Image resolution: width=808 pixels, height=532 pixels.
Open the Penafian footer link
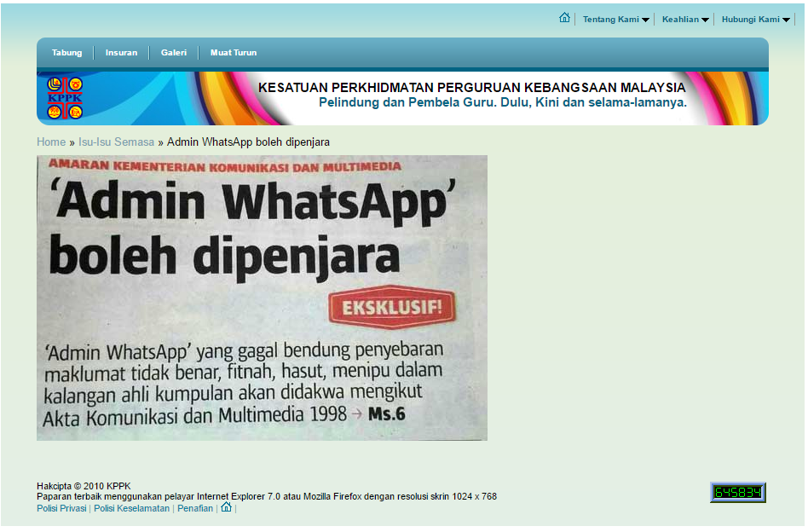(195, 509)
